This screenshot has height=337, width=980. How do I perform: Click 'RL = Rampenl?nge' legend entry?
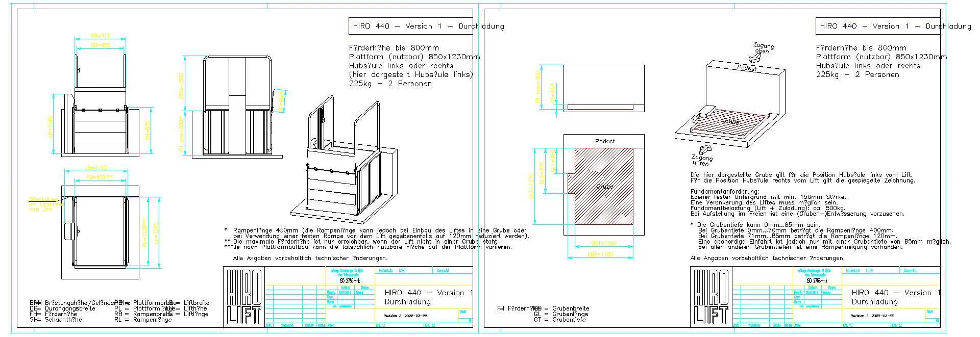(143, 320)
